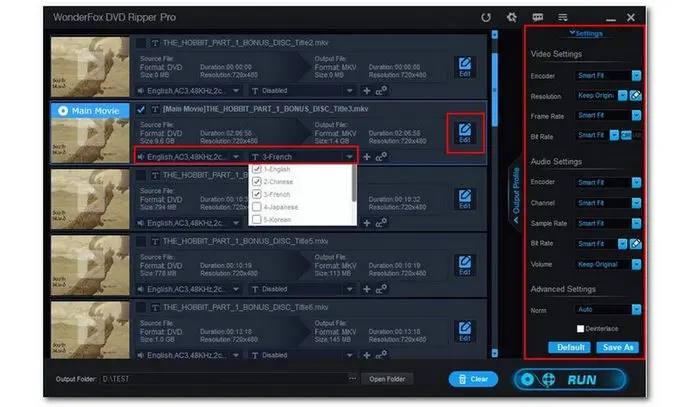Toggle the Output Profile side tab
700x407 pixels.
[x=516, y=195]
